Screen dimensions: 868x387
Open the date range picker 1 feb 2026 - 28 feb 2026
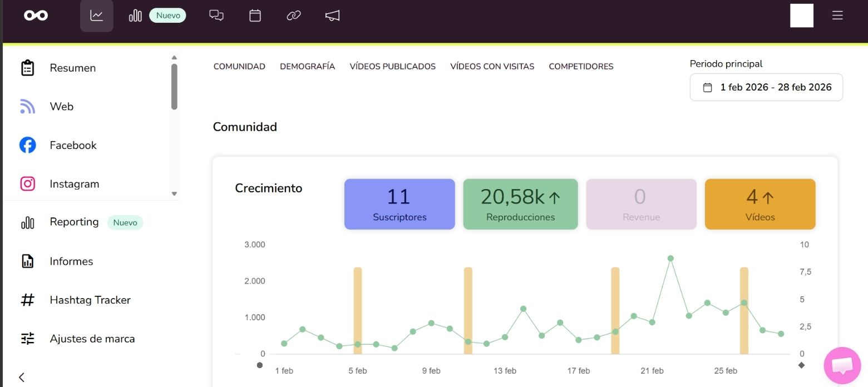[766, 87]
